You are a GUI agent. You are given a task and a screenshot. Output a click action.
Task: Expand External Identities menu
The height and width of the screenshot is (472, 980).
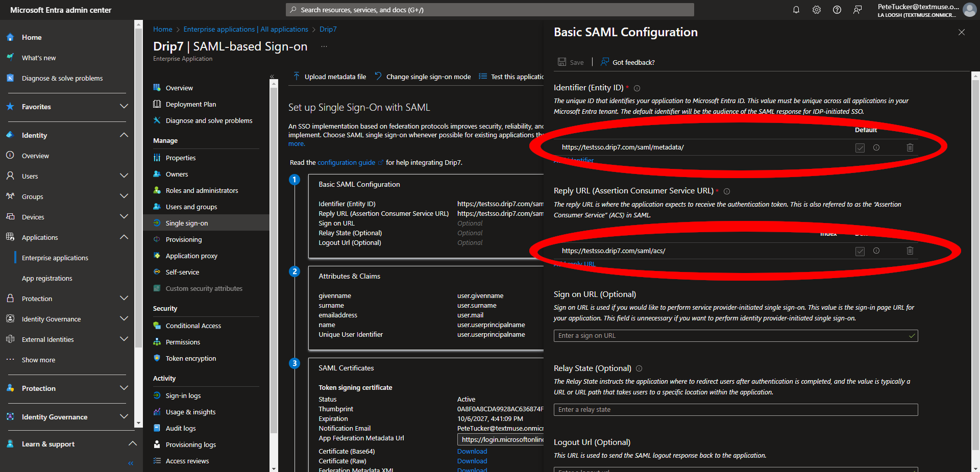point(124,339)
